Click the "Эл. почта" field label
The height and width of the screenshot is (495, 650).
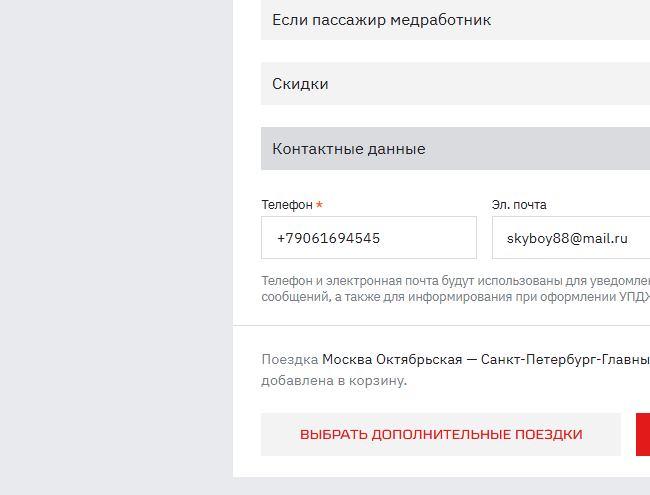(519, 205)
